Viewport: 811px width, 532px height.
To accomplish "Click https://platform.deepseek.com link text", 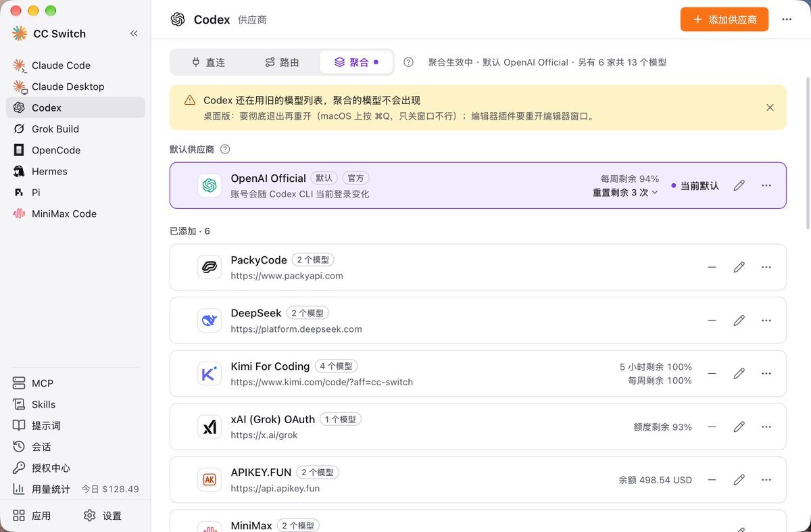I will [x=296, y=329].
